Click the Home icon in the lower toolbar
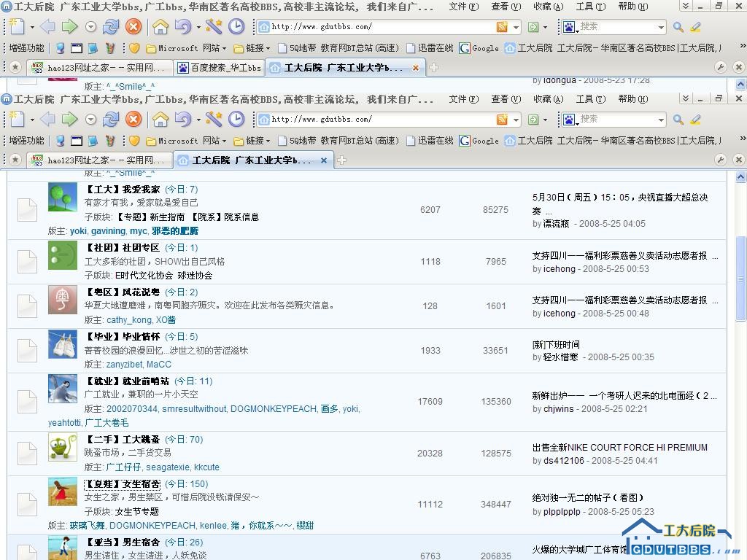The image size is (747, 560). pyautogui.click(x=160, y=120)
